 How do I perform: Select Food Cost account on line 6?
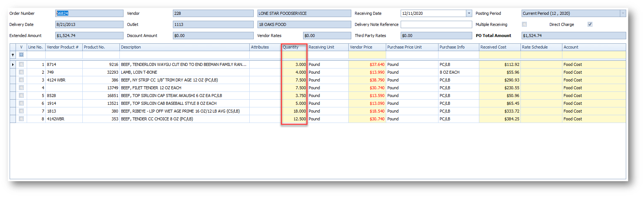594,103
